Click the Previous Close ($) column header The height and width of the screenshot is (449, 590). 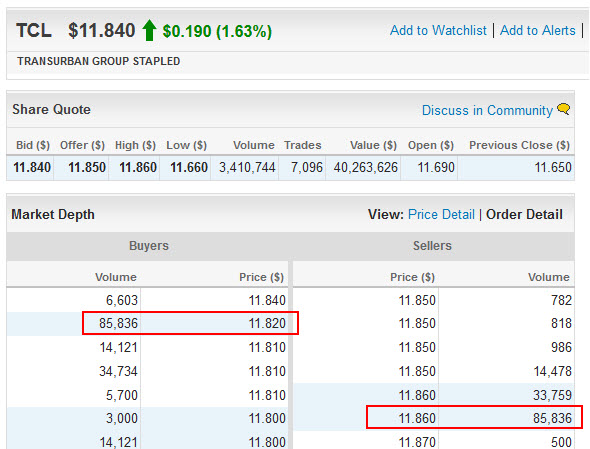pos(520,145)
